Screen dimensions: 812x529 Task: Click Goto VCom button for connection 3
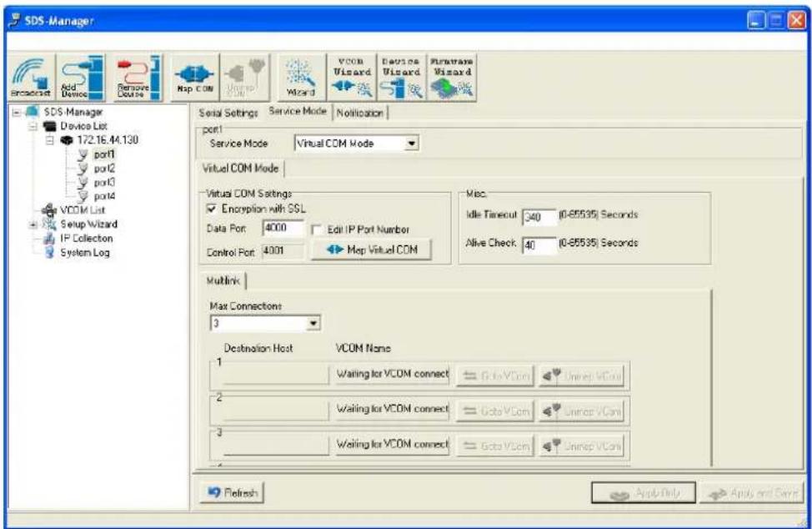click(495, 446)
